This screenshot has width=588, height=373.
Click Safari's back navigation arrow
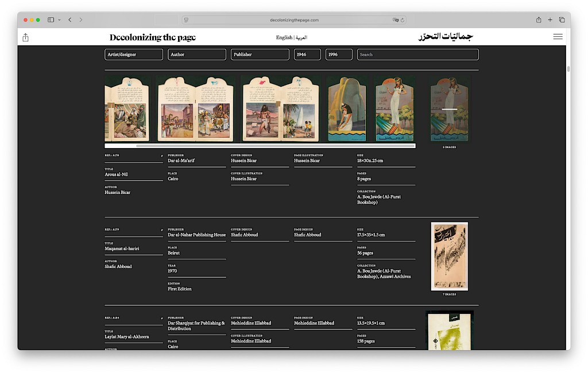[70, 20]
